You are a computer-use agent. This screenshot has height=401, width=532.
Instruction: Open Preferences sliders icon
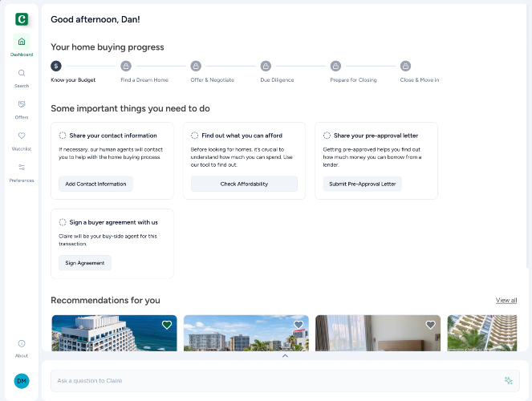22,167
